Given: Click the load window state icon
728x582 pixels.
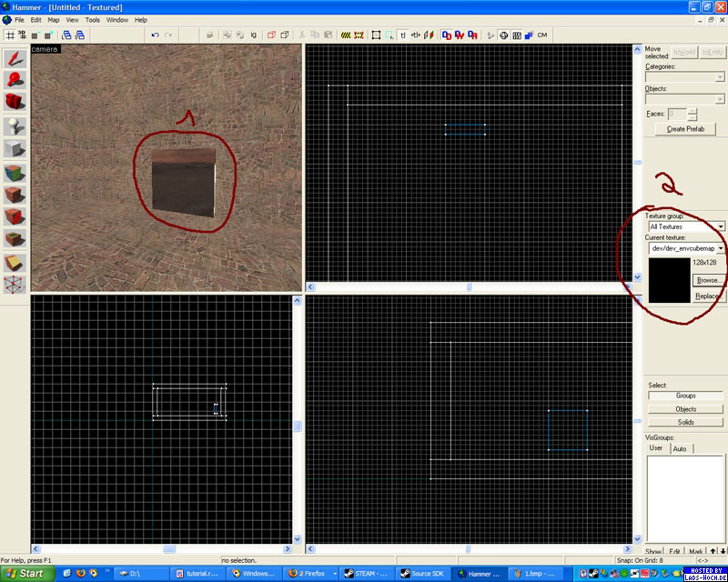Looking at the screenshot, I should point(66,35).
